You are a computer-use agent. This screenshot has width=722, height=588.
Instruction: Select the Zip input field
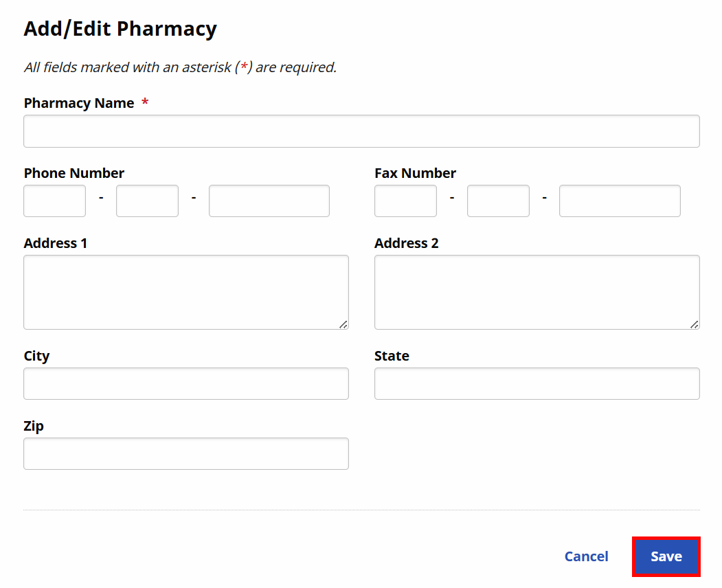tap(185, 453)
